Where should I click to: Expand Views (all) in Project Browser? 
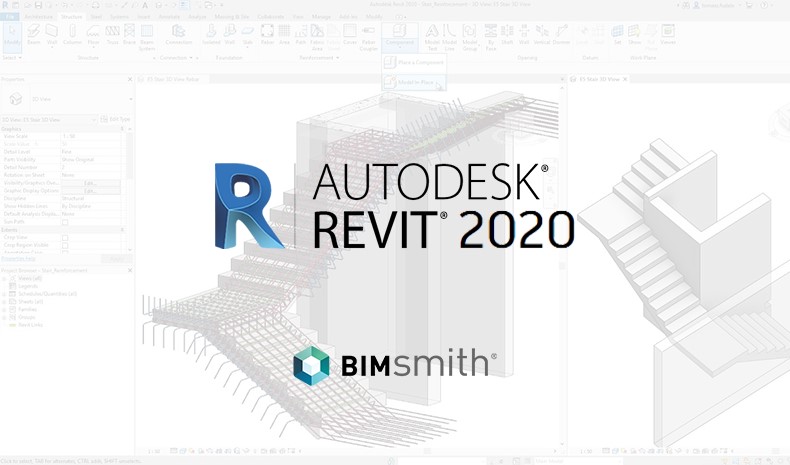click(5, 278)
